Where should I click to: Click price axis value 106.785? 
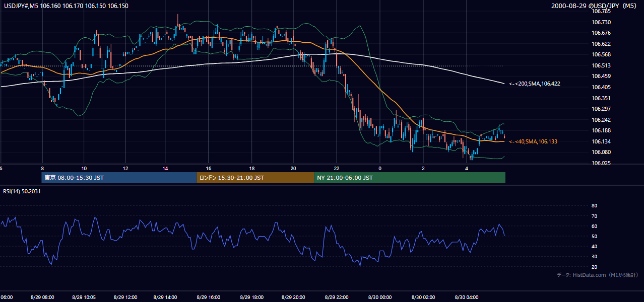[x=601, y=11]
